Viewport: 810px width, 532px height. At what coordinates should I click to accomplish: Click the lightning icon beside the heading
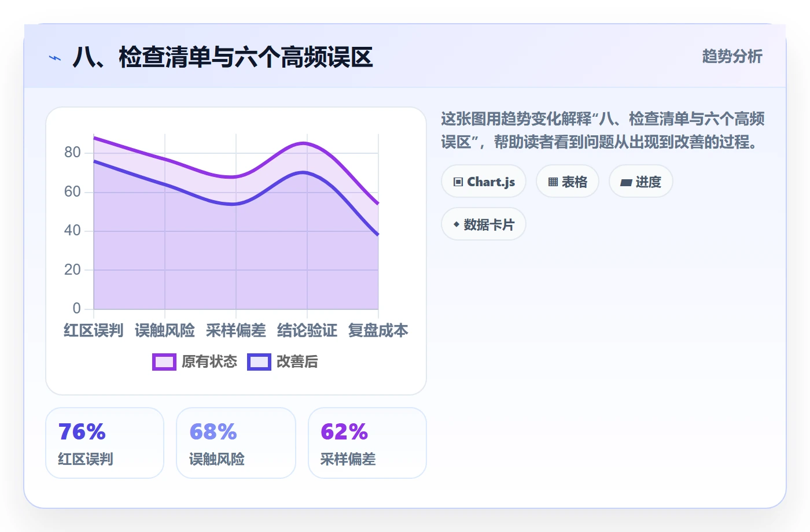tap(55, 58)
